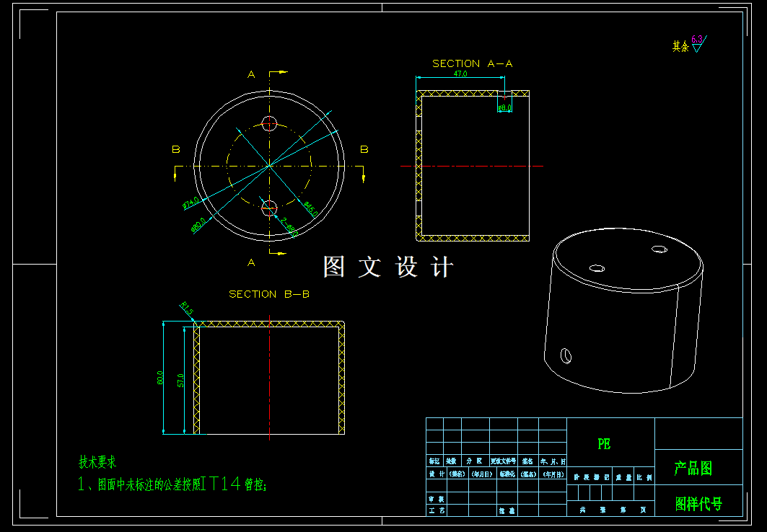Select the top A section marker letter

(x=251, y=74)
